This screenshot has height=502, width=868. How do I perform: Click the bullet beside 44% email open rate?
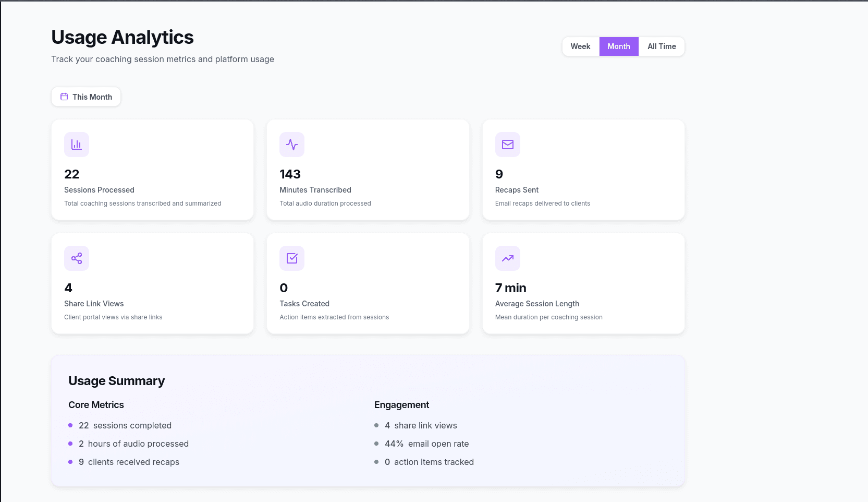pyautogui.click(x=376, y=444)
